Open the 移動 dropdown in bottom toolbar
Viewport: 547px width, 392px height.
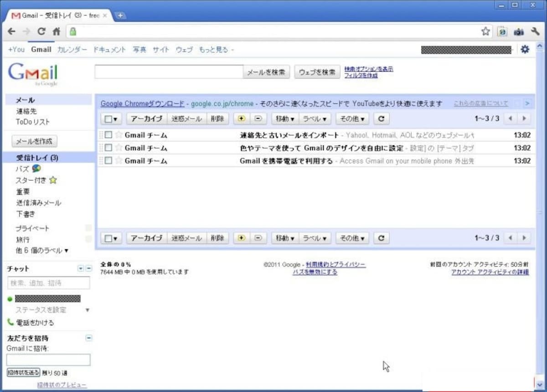pos(285,238)
